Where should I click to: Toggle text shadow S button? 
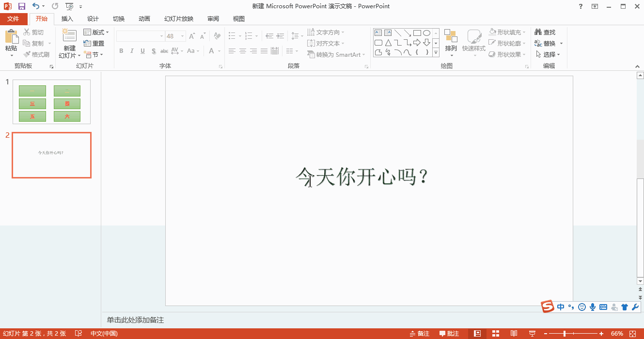(154, 51)
